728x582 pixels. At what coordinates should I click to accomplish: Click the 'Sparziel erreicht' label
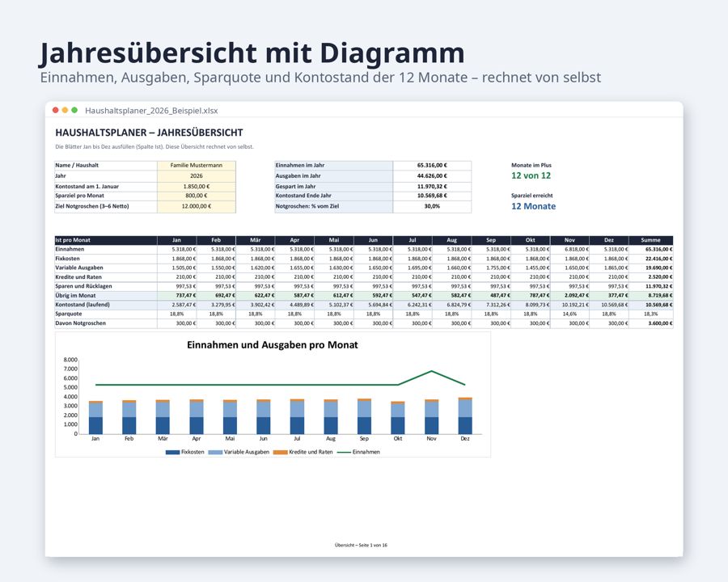[532, 196]
